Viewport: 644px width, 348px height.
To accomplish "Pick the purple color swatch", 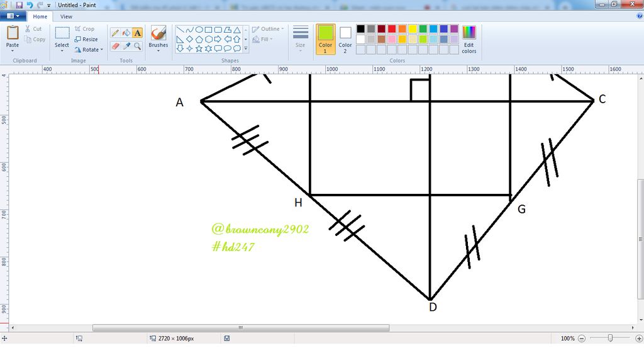I will [x=454, y=29].
